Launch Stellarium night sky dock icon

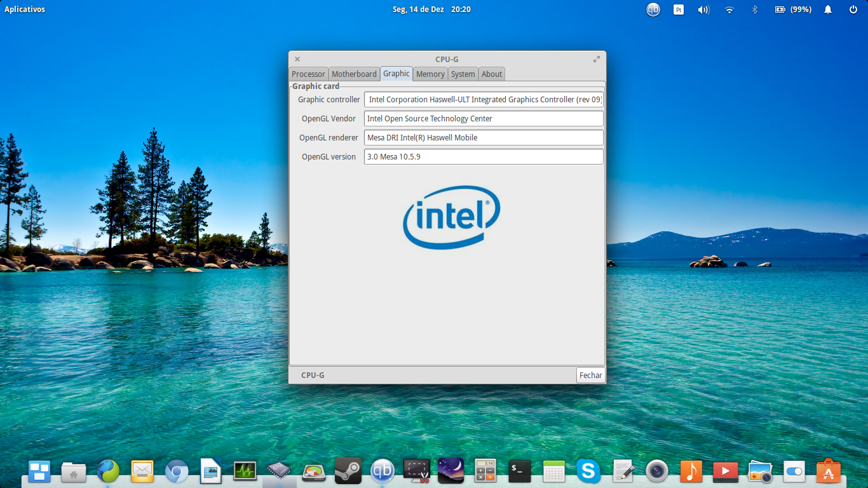point(451,471)
